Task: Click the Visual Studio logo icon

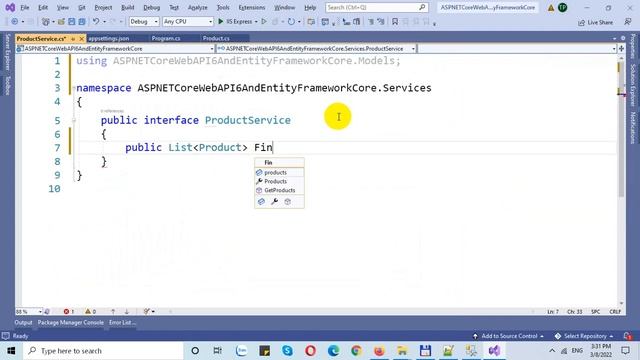Action: [x=10, y=7]
